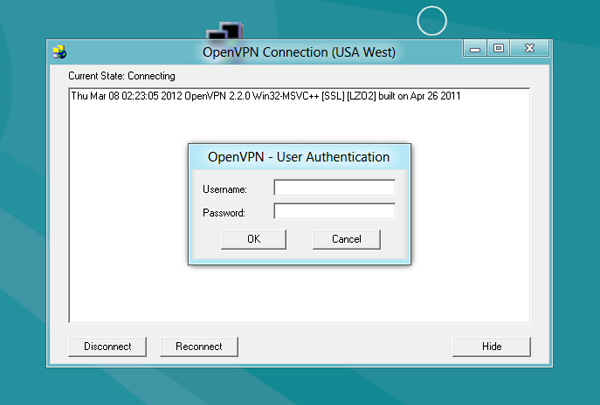Image resolution: width=600 pixels, height=405 pixels.
Task: Click the Username input field
Action: click(335, 188)
